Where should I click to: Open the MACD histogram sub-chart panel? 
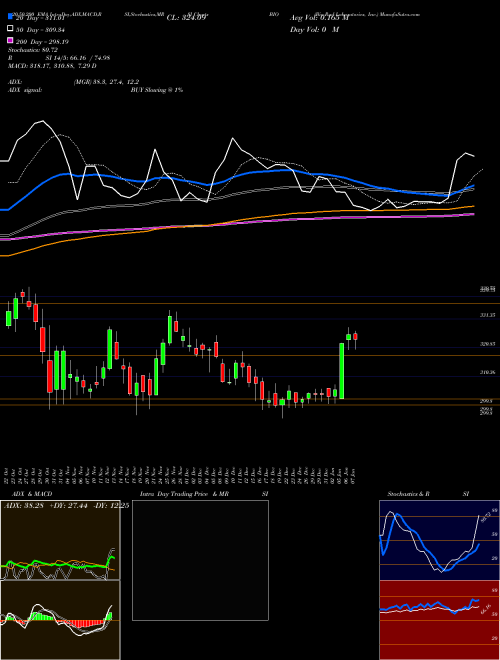pos(60,620)
